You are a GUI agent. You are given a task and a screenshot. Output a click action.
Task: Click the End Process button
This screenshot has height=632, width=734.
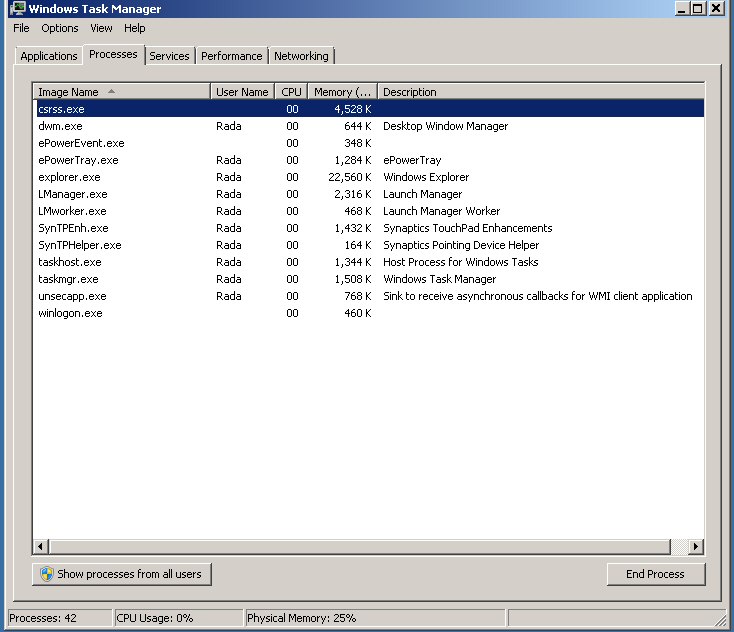(655, 574)
